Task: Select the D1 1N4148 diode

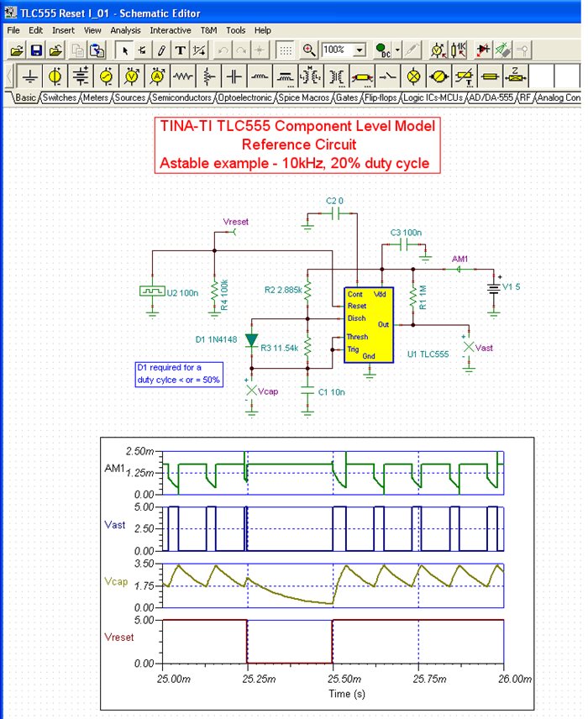Action: tap(251, 340)
